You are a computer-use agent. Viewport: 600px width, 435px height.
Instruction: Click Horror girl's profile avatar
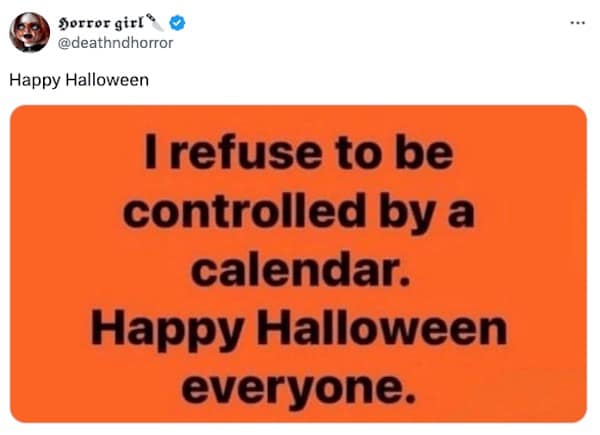29,33
